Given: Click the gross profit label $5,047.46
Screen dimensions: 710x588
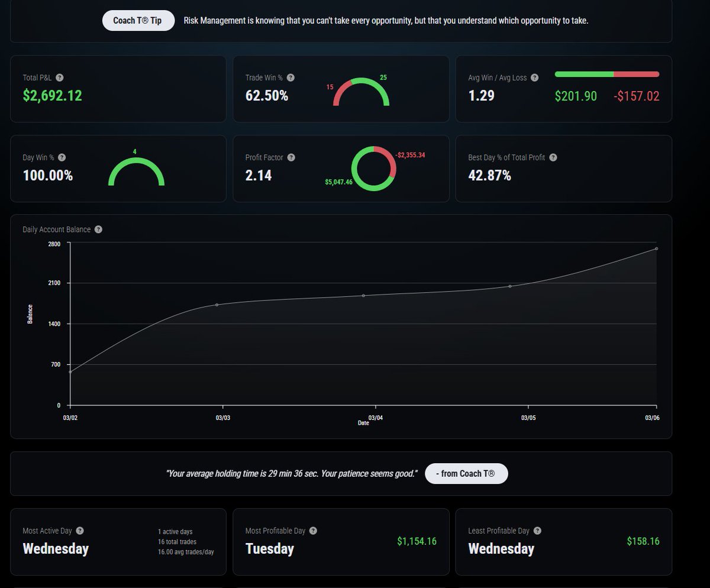Looking at the screenshot, I should [x=338, y=182].
